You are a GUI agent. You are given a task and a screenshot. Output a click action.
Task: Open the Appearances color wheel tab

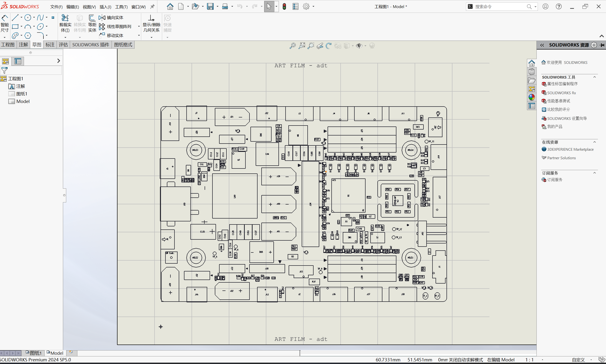click(x=531, y=97)
